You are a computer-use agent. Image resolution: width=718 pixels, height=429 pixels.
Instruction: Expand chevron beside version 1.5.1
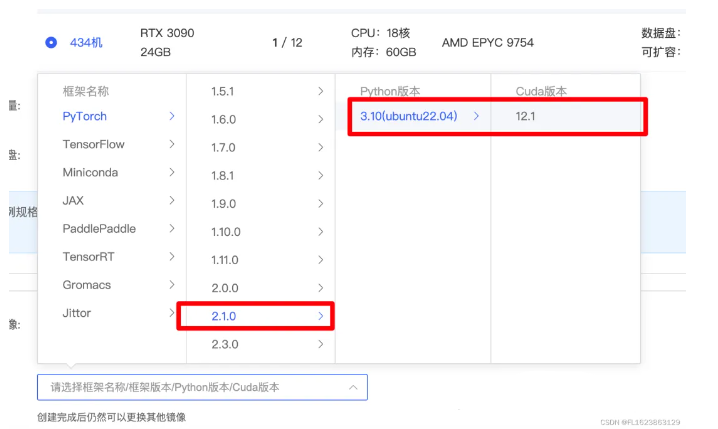pyautogui.click(x=321, y=91)
